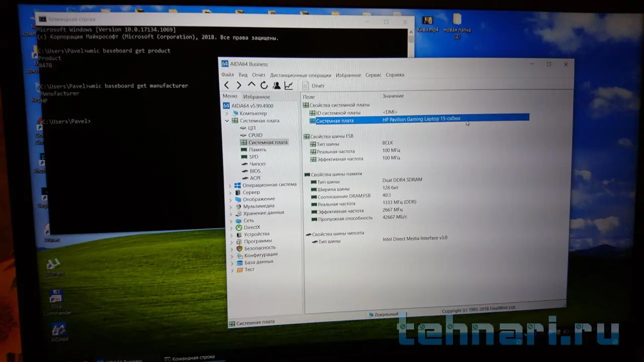Select CPUID in the tree
The width and height of the screenshot is (644, 362).
point(251,135)
